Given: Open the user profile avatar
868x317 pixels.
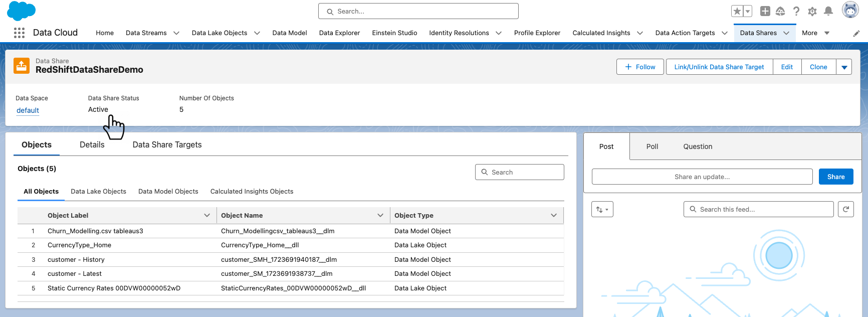Looking at the screenshot, I should click(850, 10).
